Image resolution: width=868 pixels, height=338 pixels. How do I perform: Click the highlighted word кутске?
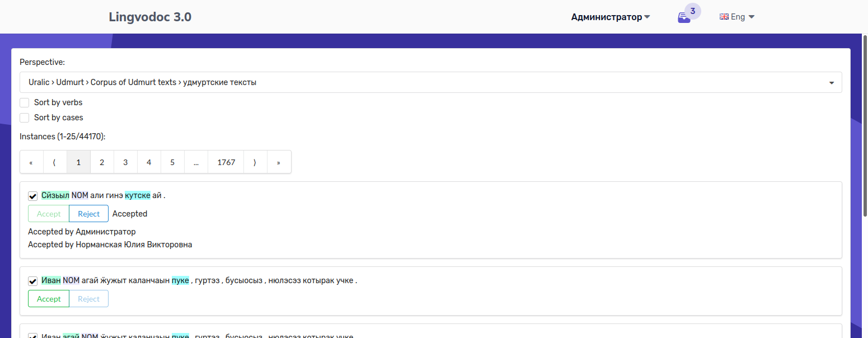137,195
